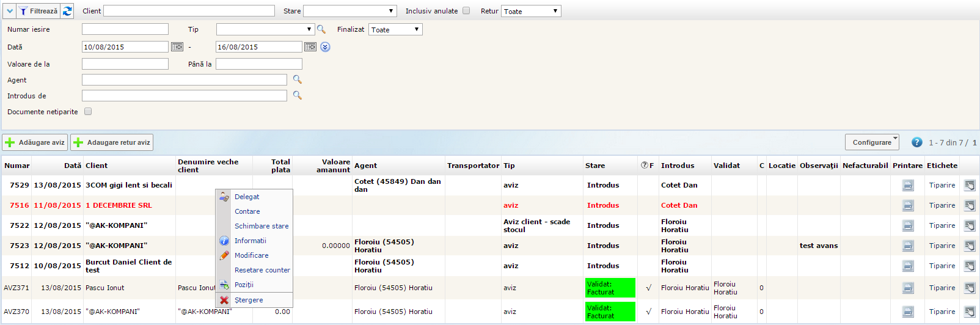Click the printer icon for aviz 7529

point(908,186)
